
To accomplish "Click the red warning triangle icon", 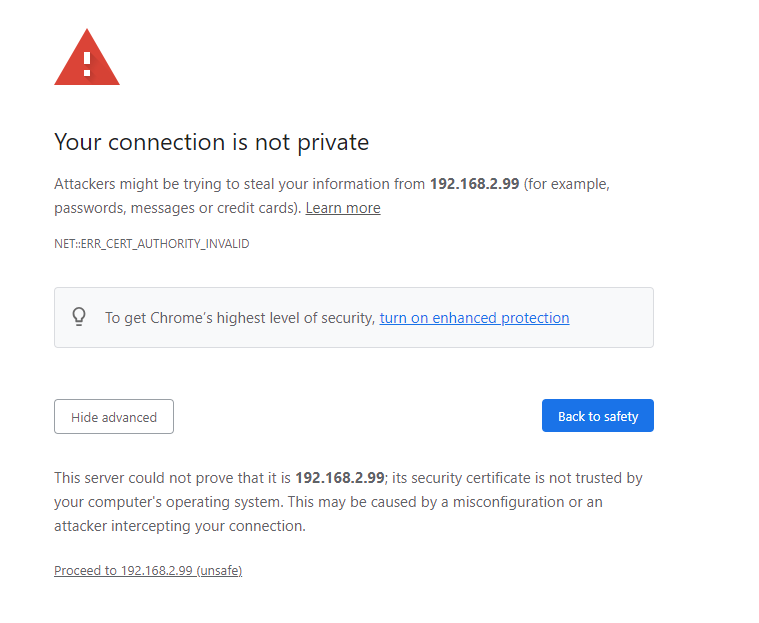I will tap(87, 60).
